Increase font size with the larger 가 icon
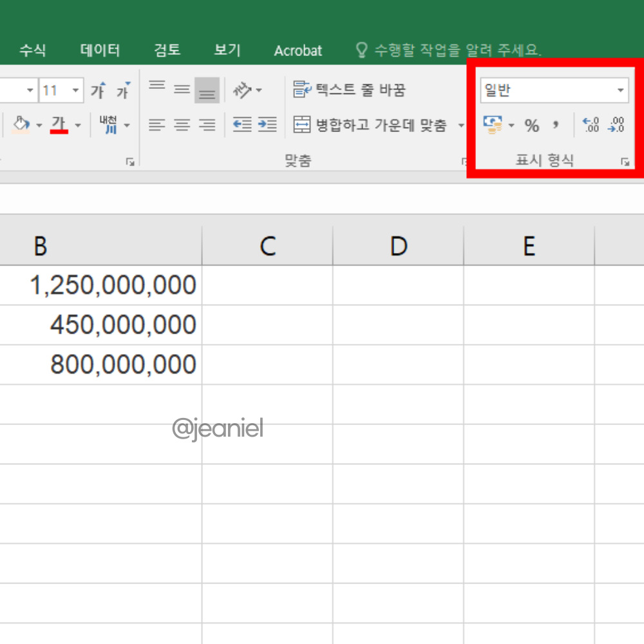The image size is (644, 644). 98,90
